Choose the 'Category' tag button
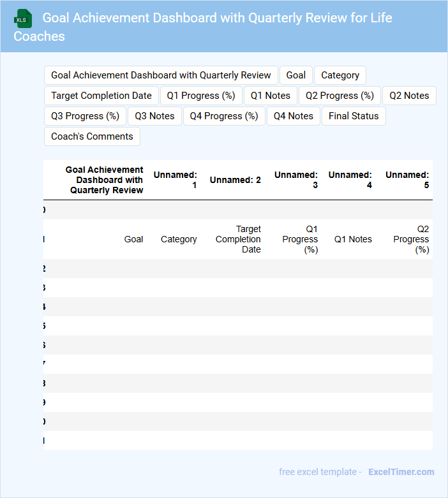This screenshot has height=498, width=448. (340, 75)
